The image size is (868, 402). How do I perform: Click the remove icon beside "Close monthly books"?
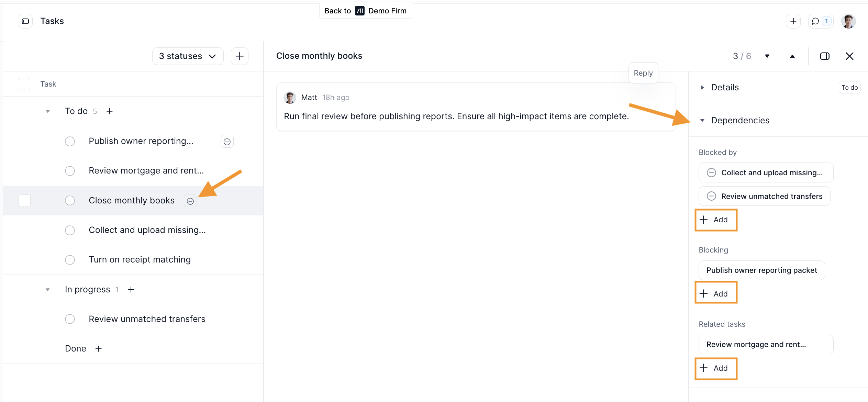coord(190,201)
